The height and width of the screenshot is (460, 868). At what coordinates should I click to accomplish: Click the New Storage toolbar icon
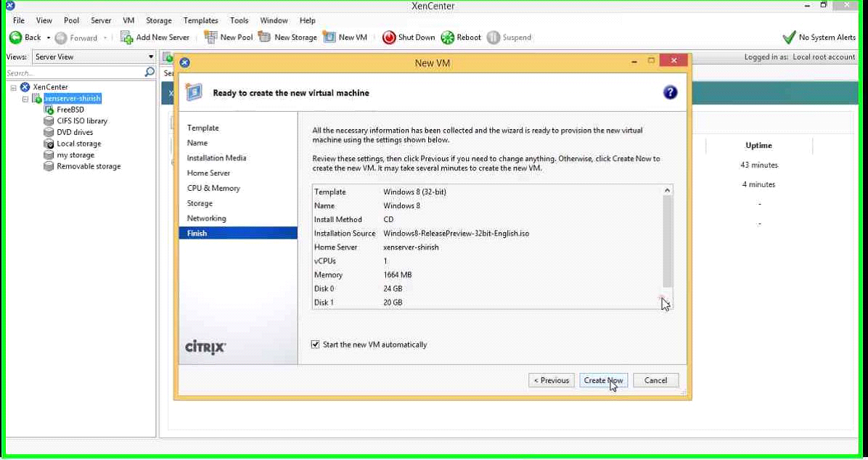point(265,37)
